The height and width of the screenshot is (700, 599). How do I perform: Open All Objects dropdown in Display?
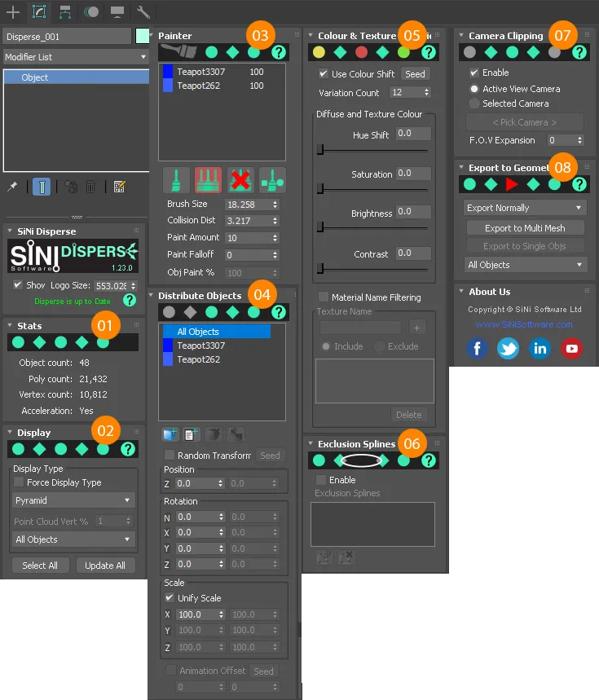click(73, 539)
